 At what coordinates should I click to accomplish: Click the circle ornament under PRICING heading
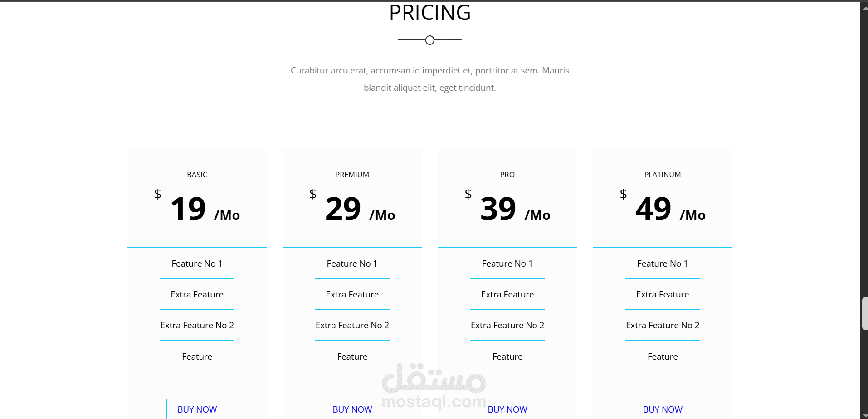click(x=430, y=40)
